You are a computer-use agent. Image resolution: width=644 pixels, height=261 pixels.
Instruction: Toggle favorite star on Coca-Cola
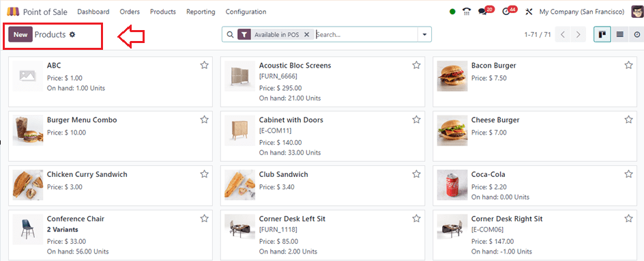(628, 174)
